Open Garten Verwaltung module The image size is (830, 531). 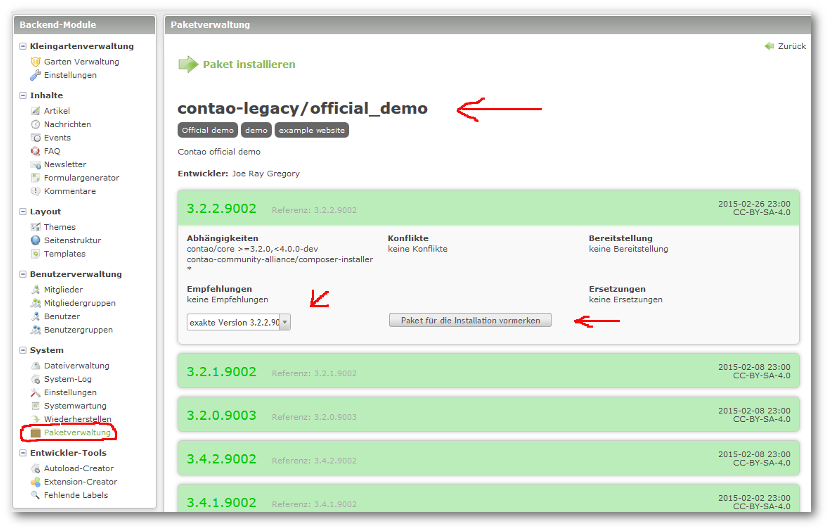pyautogui.click(x=82, y=62)
